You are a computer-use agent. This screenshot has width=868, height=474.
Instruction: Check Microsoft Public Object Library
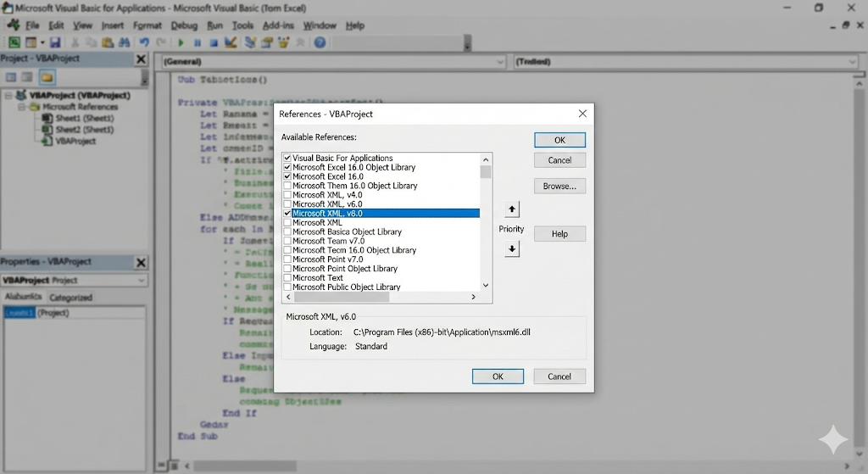287,287
